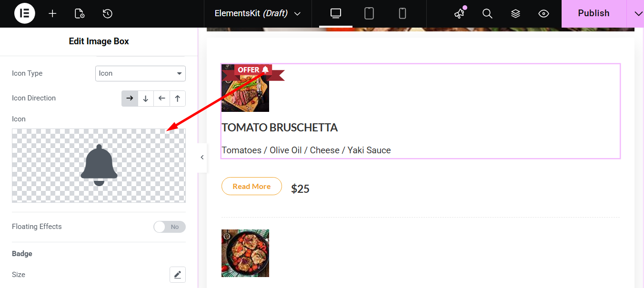The width and height of the screenshot is (644, 288).
Task: Click the Read More button
Action: tap(252, 187)
